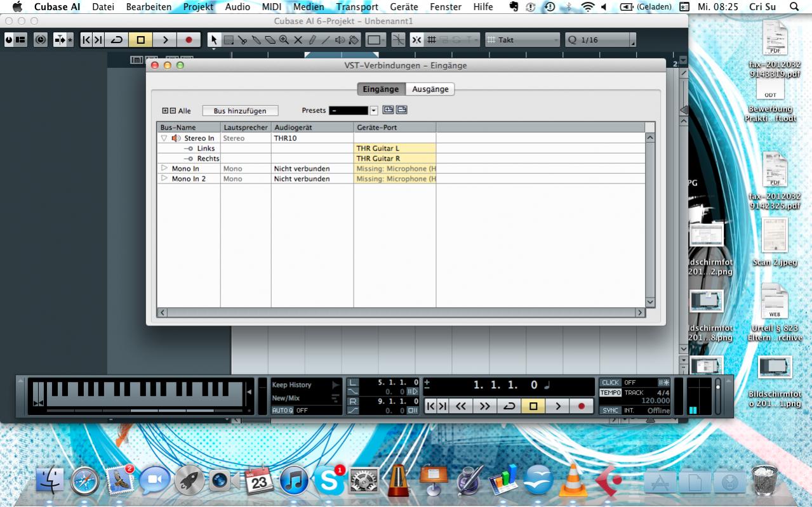
Task: Select the Zoom magnifier tool
Action: click(x=284, y=39)
